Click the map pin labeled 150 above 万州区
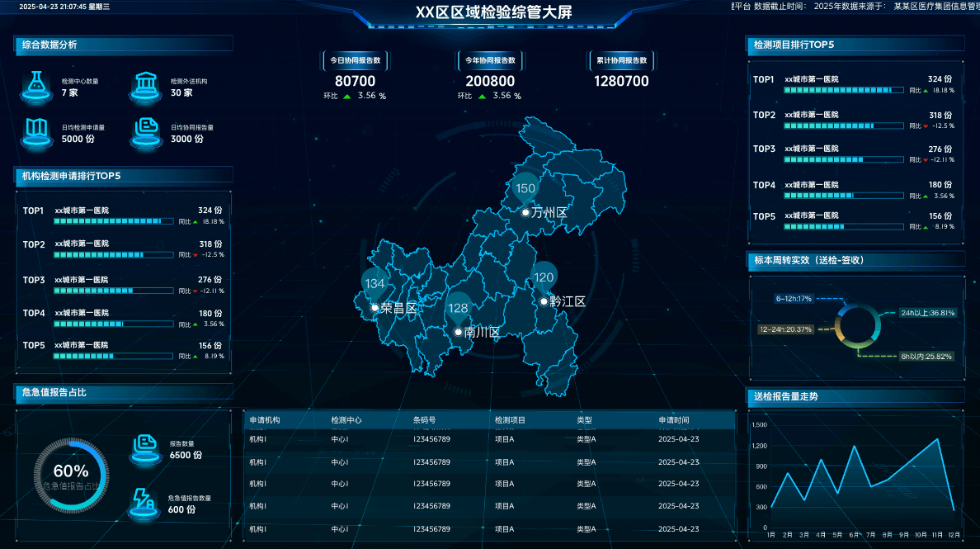This screenshot has height=549, width=980. (x=525, y=188)
